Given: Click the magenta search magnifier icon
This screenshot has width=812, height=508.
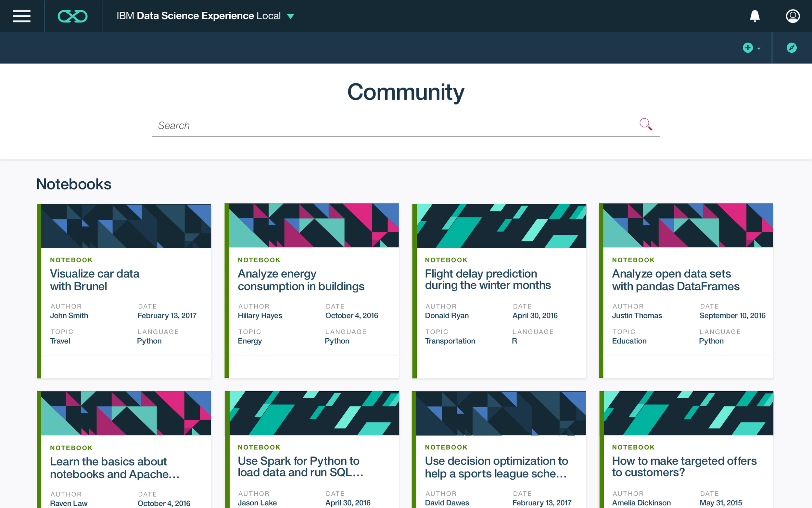Looking at the screenshot, I should (645, 124).
